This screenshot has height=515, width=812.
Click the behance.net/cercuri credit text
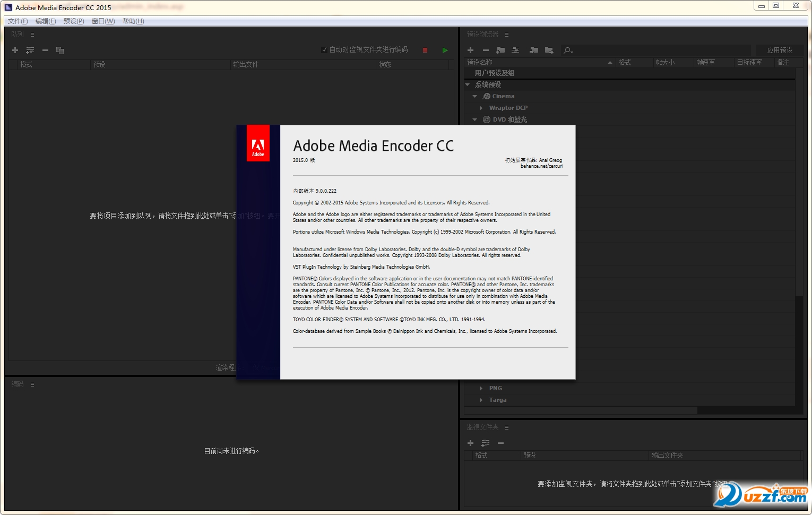click(541, 166)
